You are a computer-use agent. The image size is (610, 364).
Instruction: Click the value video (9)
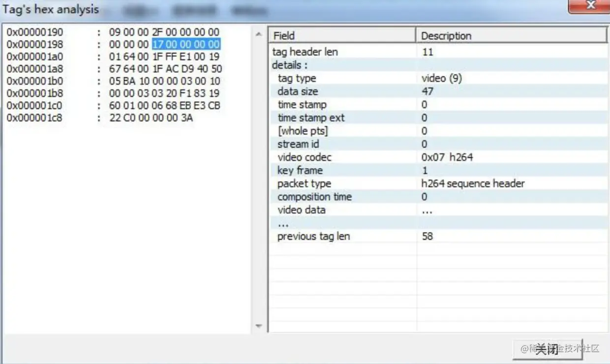[x=442, y=78]
